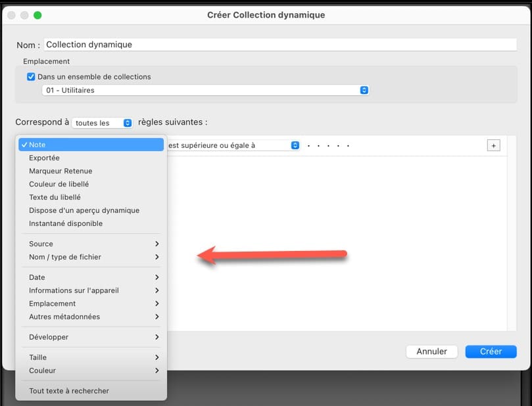Open the Emplacement submenu entry
This screenshot has width=532, height=406.
(x=91, y=304)
